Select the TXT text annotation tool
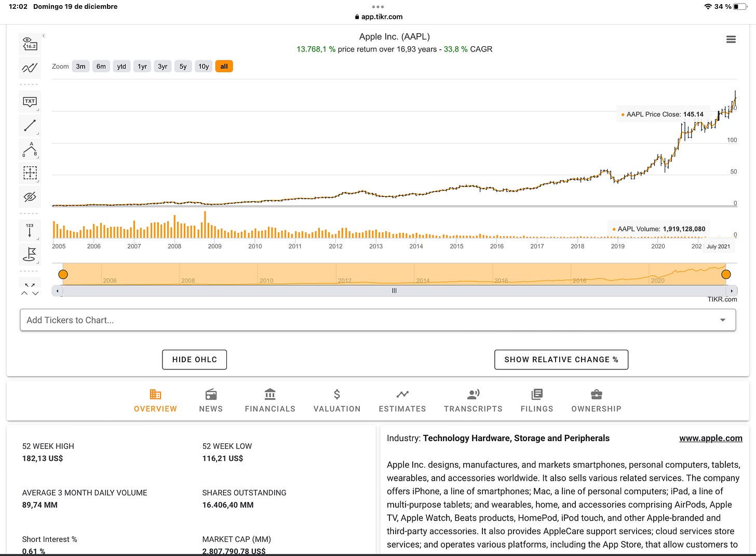 coord(30,102)
